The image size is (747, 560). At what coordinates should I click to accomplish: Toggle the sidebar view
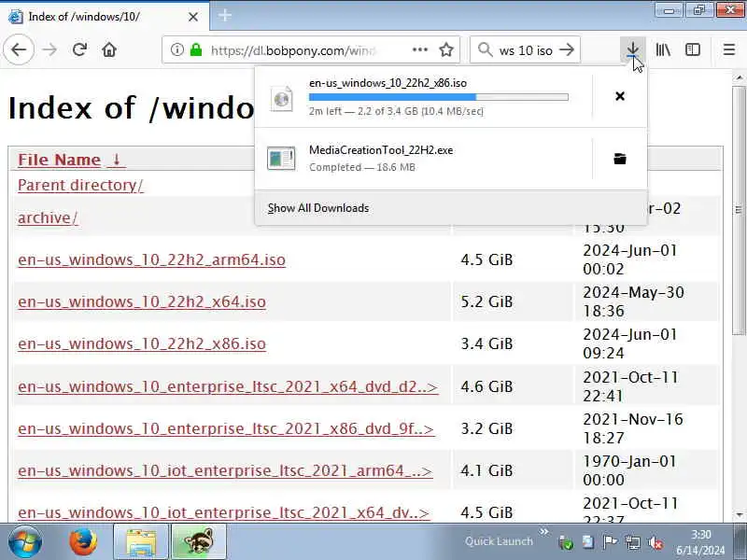(x=693, y=49)
